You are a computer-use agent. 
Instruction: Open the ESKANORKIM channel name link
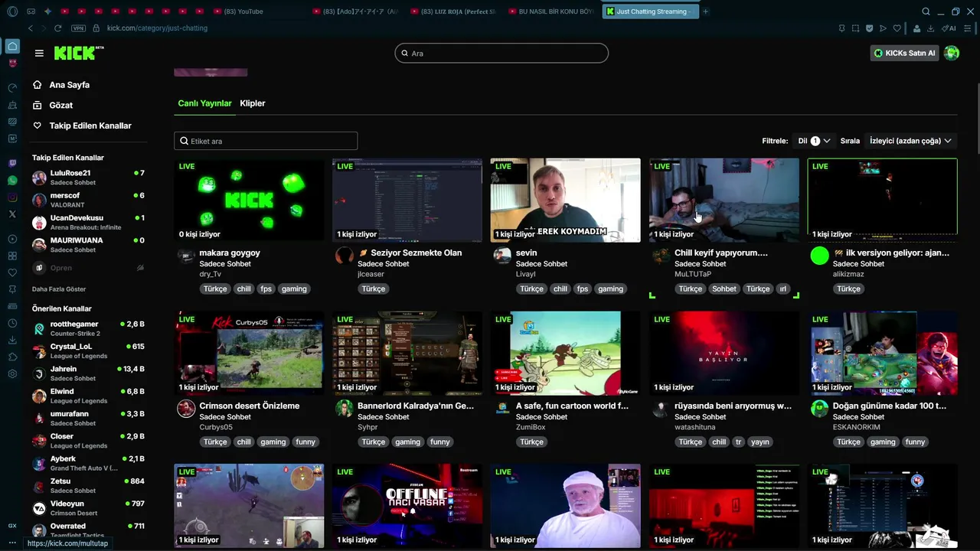[x=856, y=427]
